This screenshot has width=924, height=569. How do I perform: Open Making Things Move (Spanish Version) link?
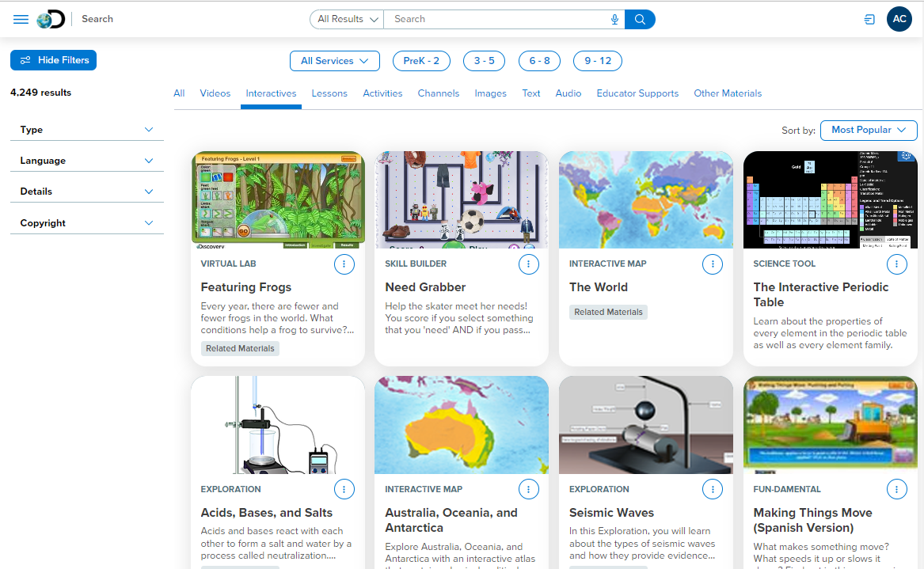pos(812,520)
